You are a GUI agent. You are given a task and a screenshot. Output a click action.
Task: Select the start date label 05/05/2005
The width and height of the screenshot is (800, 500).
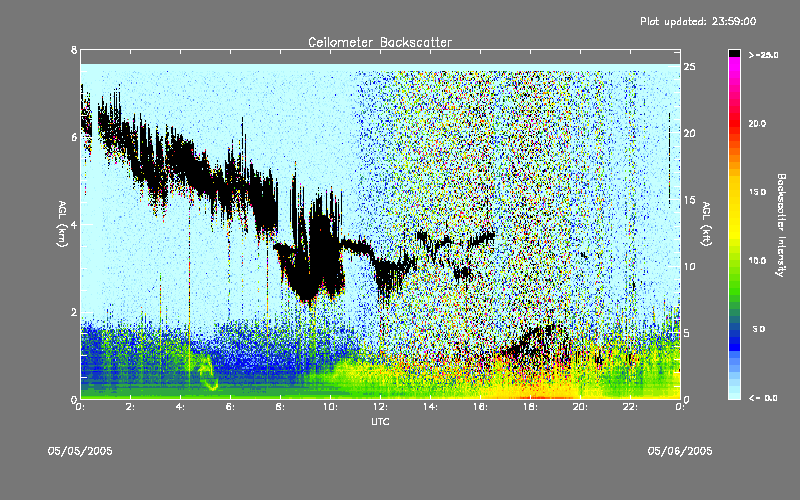tap(80, 451)
